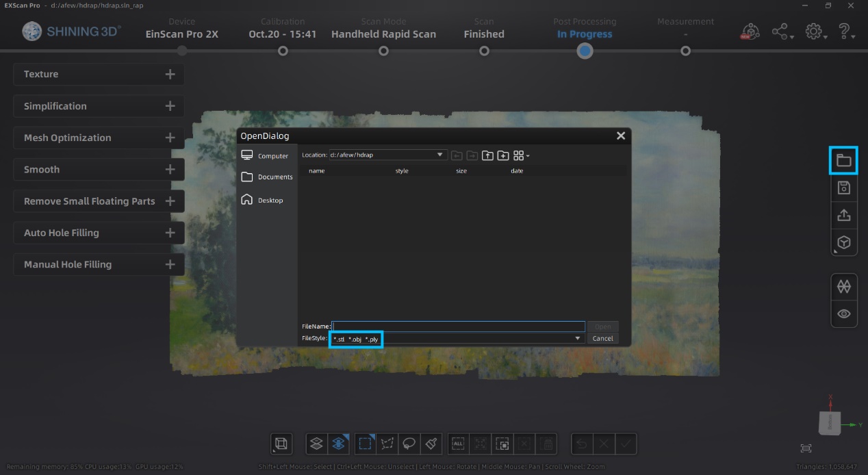The width and height of the screenshot is (868, 475).
Task: Click the fit-to-view icon above triangle count
Action: coord(806,448)
